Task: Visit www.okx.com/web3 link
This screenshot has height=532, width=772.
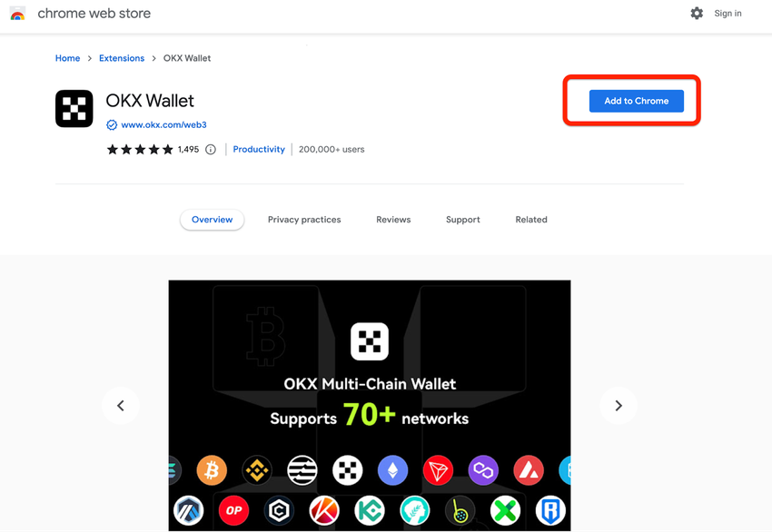Action: (164, 125)
